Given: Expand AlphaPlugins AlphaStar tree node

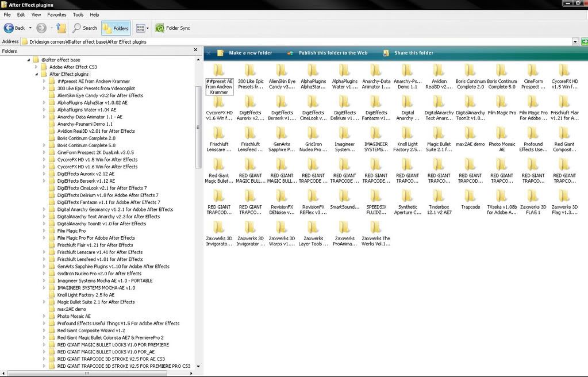Looking at the screenshot, I should tap(44, 102).
